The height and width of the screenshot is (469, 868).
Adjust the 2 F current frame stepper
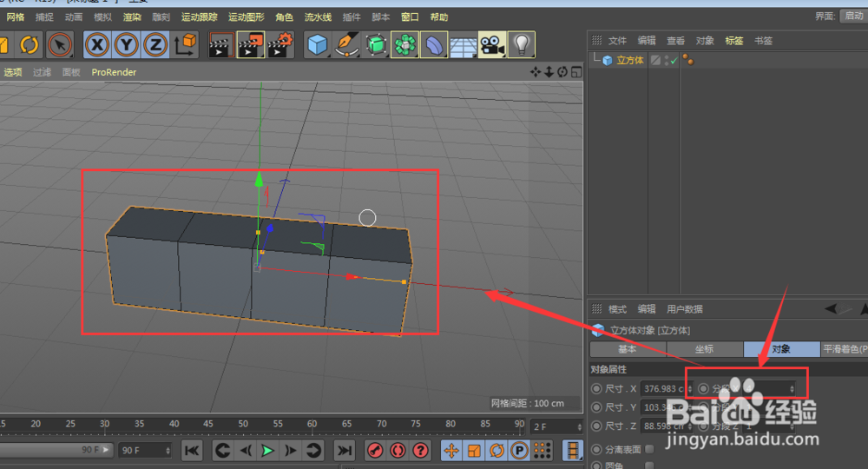[x=580, y=427]
